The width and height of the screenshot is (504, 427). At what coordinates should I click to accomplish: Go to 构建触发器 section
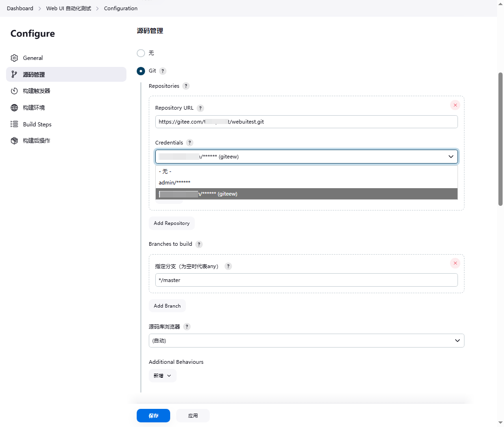(66, 91)
